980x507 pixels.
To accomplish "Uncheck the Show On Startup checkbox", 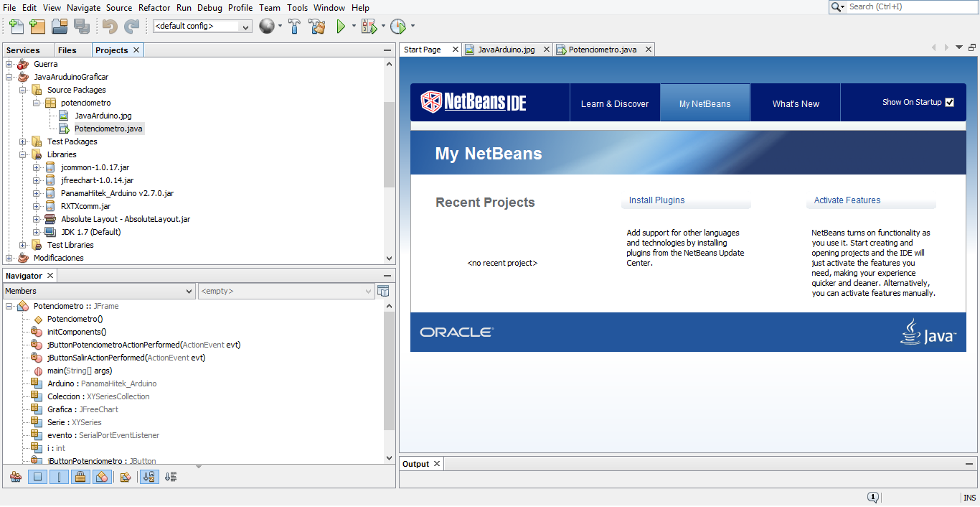I will pyautogui.click(x=950, y=102).
